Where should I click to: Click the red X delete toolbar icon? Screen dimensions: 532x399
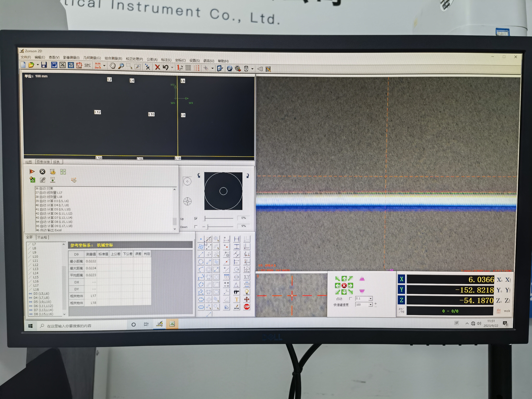157,67
